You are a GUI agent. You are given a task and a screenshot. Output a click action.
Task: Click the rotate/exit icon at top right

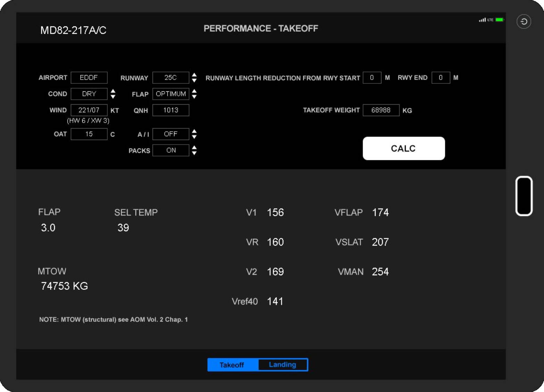524,22
